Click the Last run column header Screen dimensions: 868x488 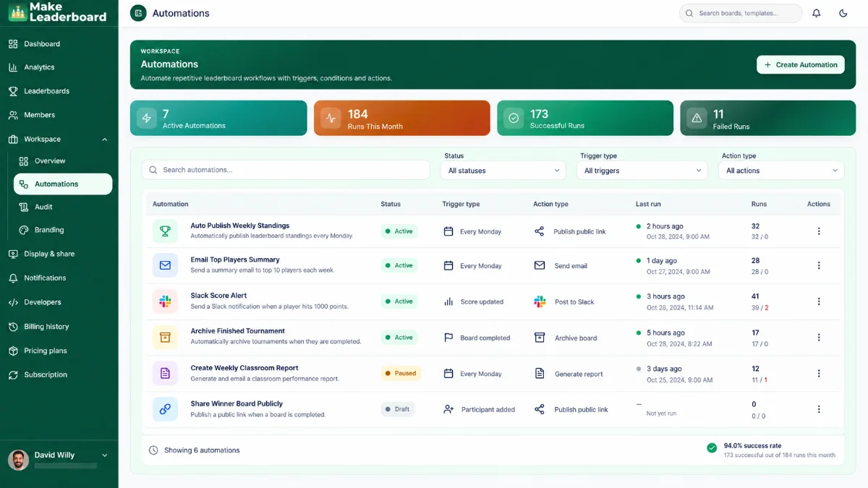pyautogui.click(x=648, y=204)
